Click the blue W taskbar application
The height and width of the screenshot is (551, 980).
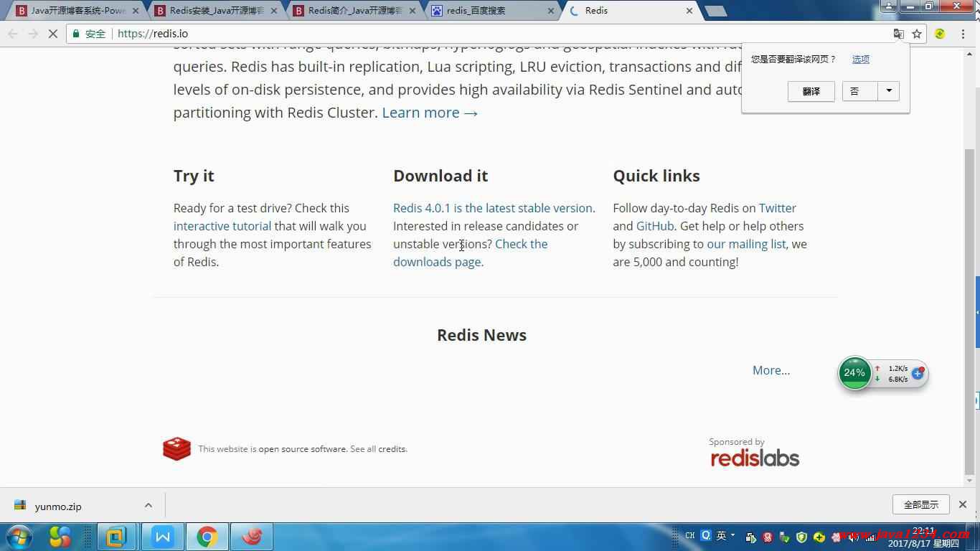163,537
